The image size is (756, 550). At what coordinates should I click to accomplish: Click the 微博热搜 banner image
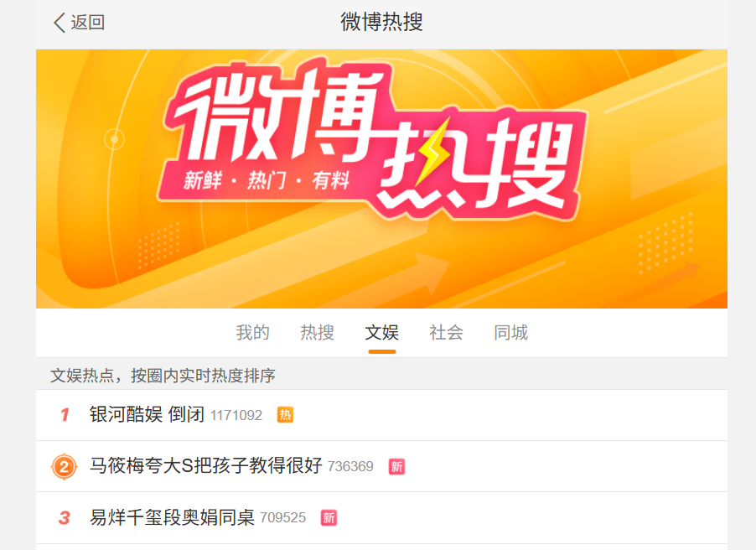point(382,179)
